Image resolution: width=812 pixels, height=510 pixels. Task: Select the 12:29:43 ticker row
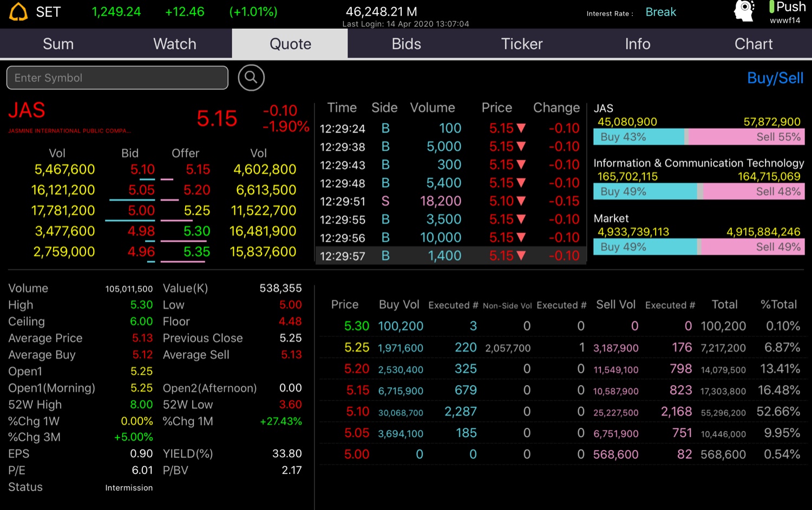coord(450,165)
